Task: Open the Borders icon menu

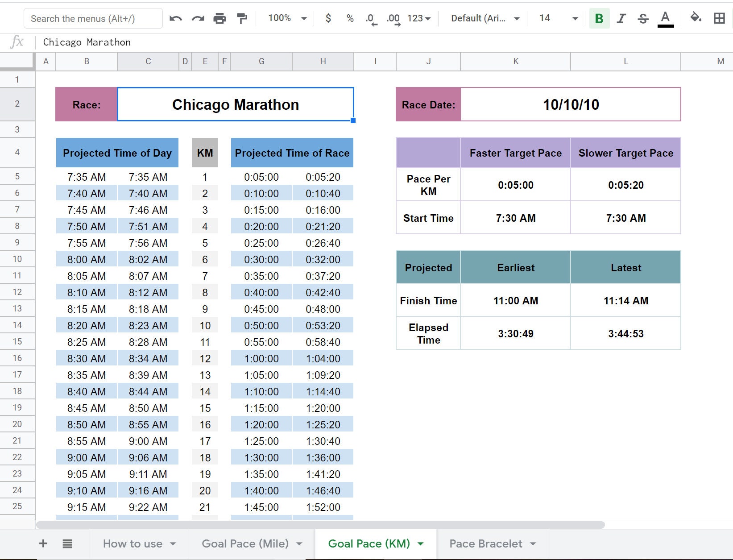Action: click(x=719, y=18)
